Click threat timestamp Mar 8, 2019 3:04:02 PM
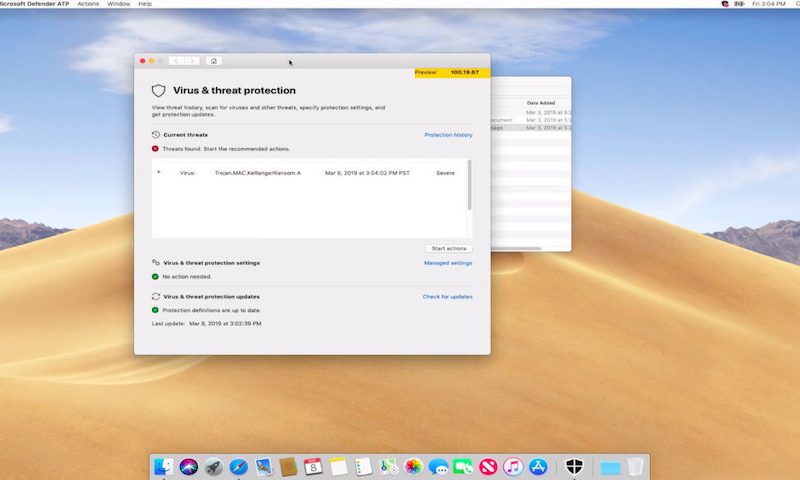Screen dimensions: 800x480 367,173
